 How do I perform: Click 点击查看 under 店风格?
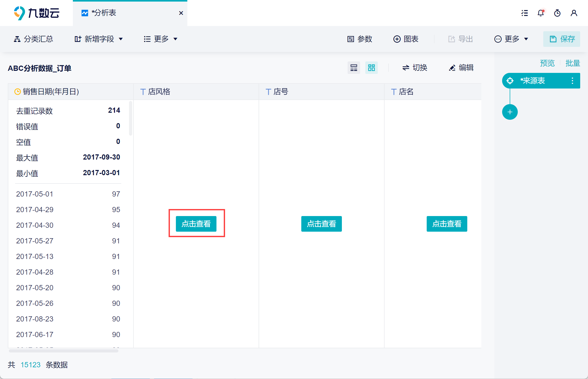tap(196, 224)
